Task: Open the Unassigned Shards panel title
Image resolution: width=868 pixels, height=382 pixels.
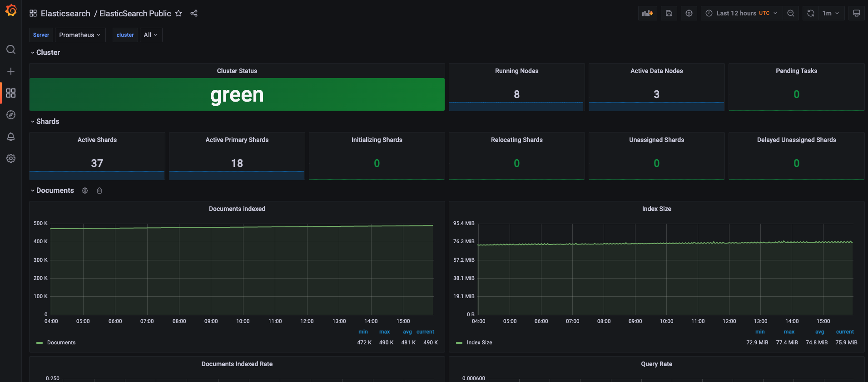Action: [657, 140]
